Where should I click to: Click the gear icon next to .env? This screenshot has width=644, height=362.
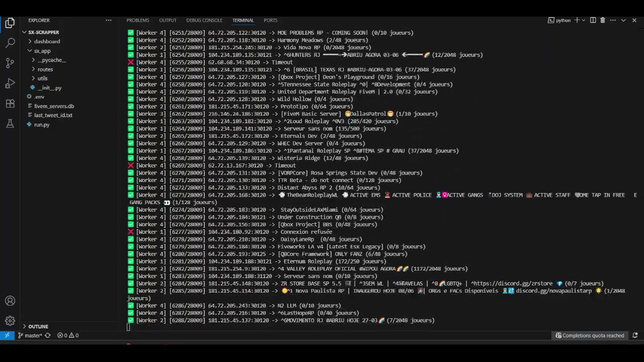pyautogui.click(x=30, y=97)
